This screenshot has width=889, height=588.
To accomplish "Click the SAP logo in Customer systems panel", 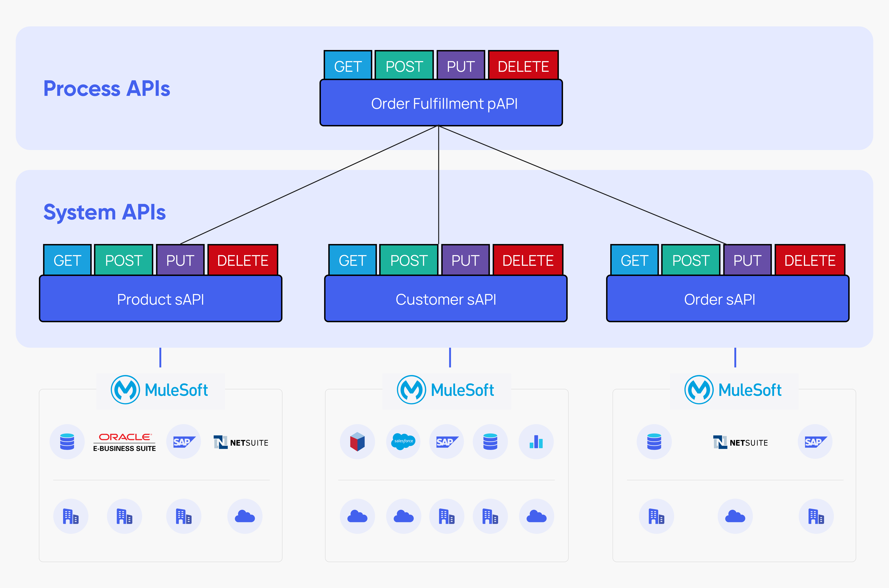I will 447,442.
